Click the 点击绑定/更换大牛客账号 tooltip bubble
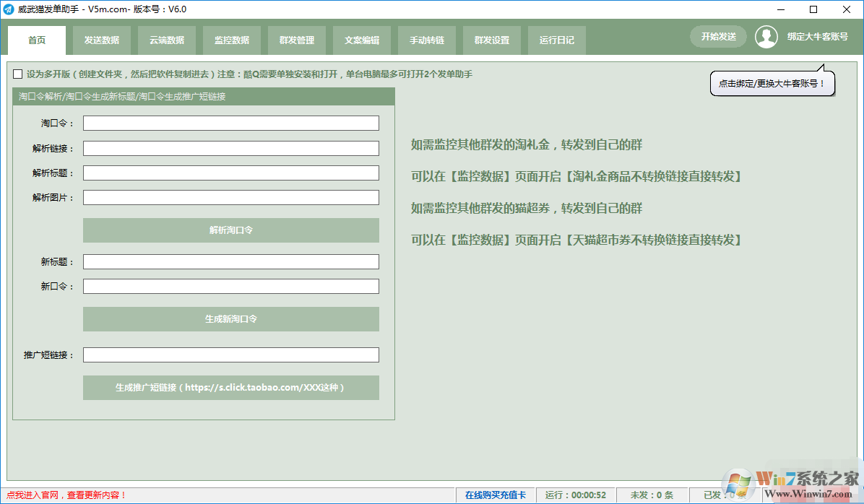This screenshot has width=864, height=504. point(772,83)
